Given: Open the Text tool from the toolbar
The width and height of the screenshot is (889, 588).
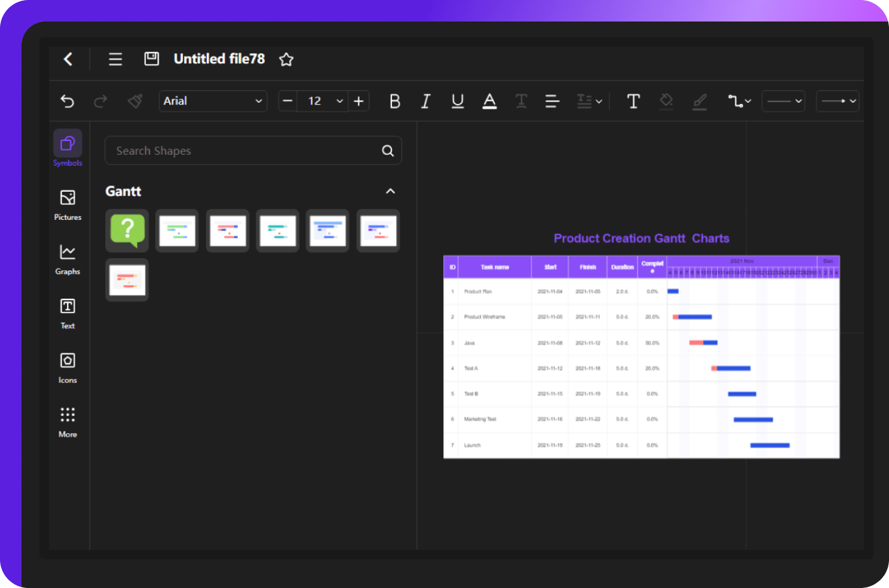Looking at the screenshot, I should point(633,101).
